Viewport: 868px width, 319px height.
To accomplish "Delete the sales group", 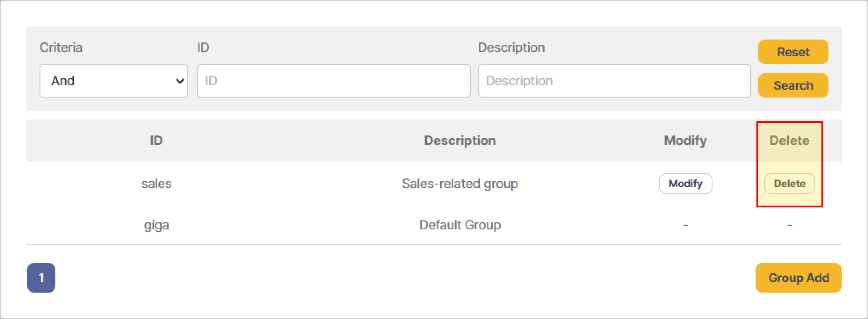I will click(789, 184).
